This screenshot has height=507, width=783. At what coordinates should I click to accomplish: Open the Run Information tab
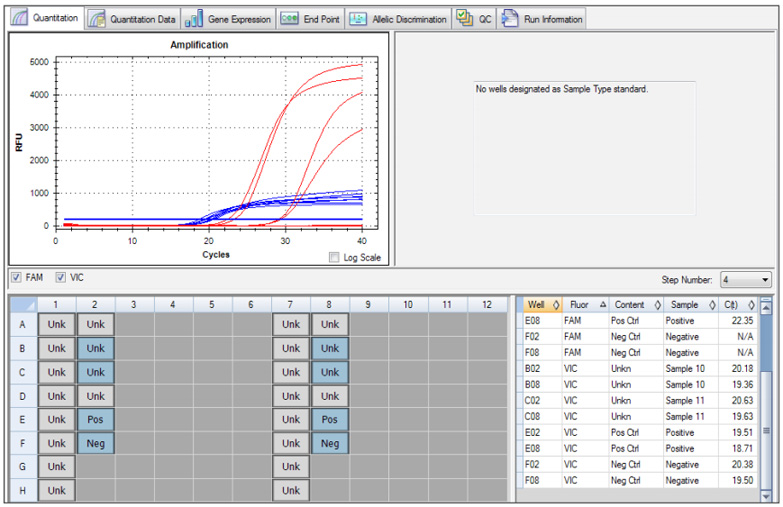coord(541,19)
